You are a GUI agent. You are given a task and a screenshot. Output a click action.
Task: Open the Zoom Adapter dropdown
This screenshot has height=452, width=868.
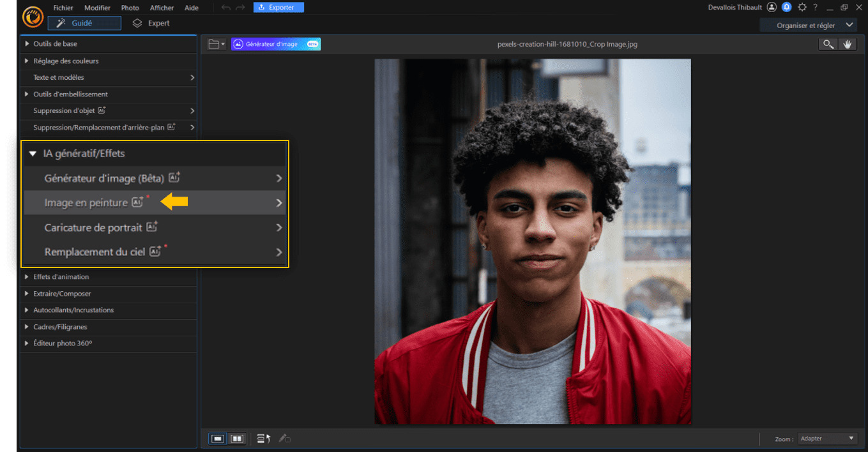[827, 439]
